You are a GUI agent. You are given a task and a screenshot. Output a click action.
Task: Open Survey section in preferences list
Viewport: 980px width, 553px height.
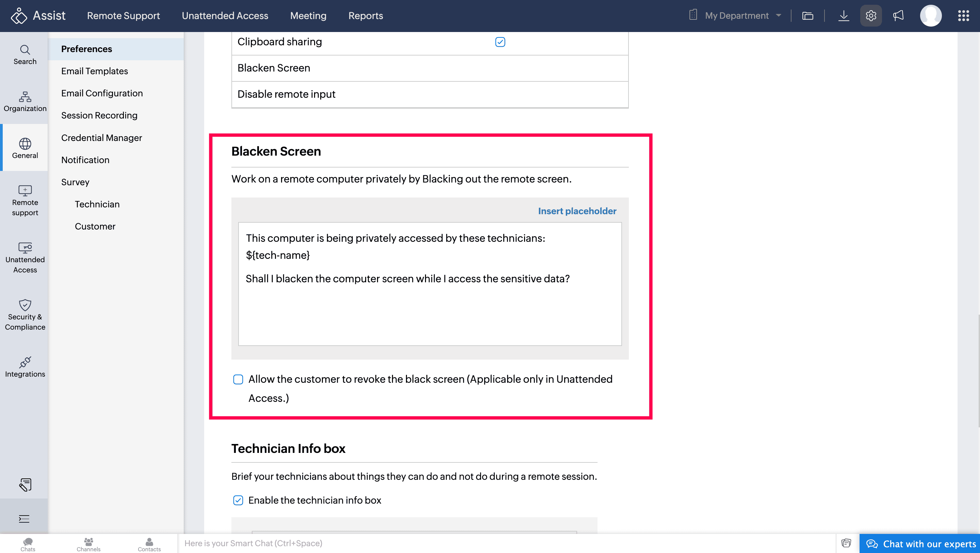75,182
